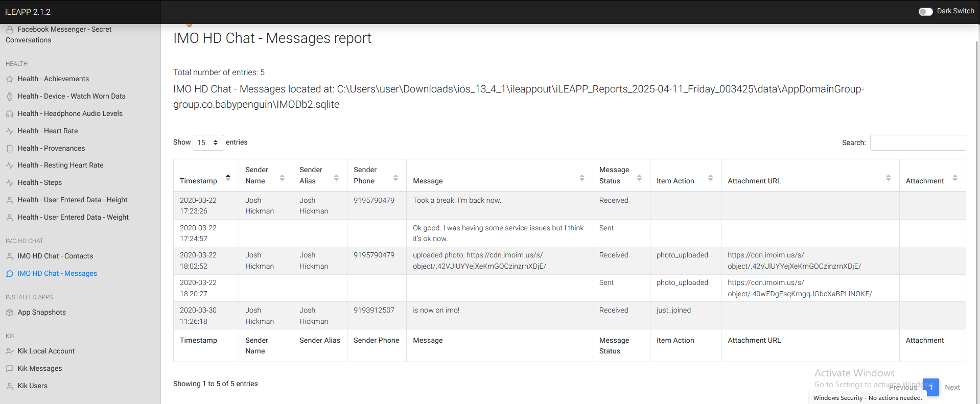Sort table by Timestamp column arrow
Image resolution: width=980 pixels, height=404 pixels.
[228, 177]
